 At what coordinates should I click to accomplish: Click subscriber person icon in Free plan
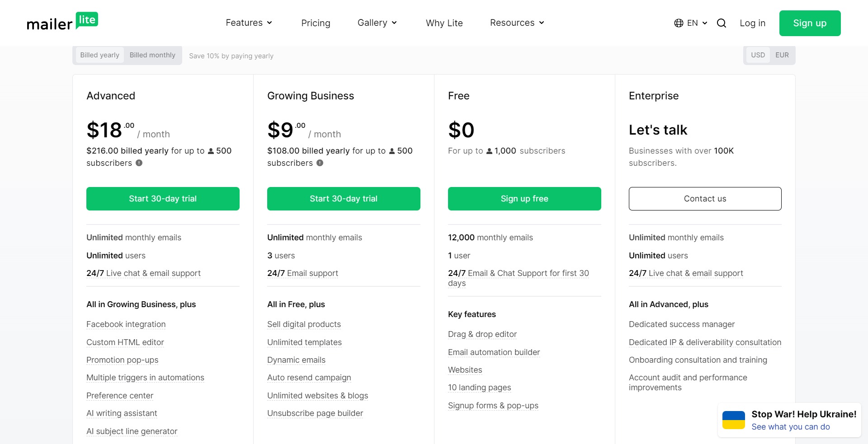489,151
